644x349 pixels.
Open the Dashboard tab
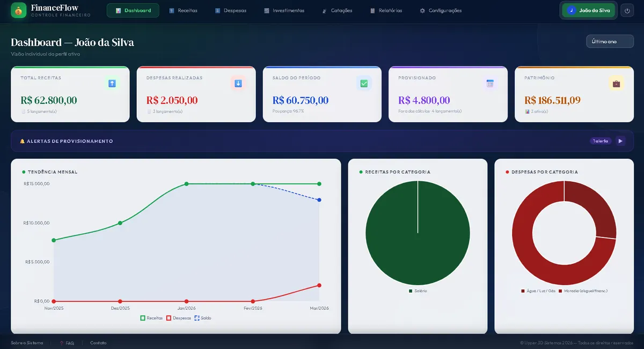tap(133, 10)
